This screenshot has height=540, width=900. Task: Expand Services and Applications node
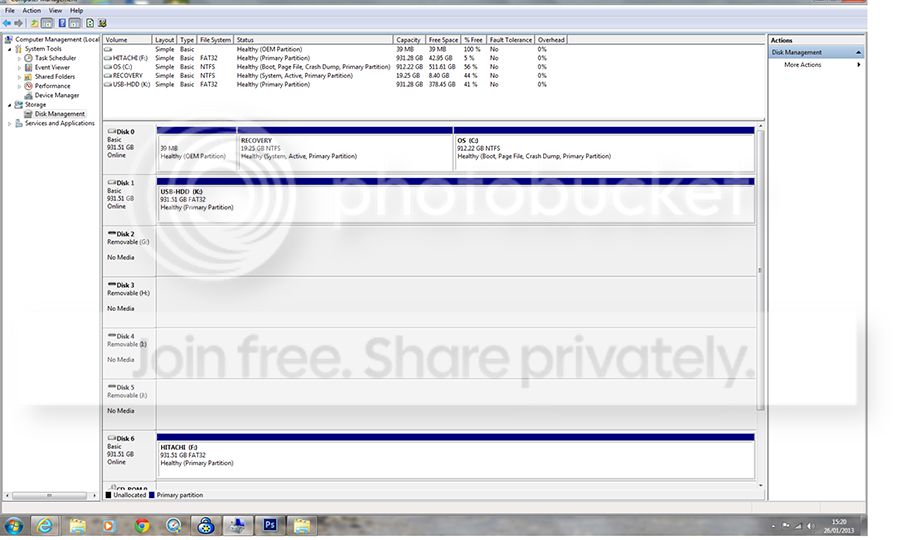pos(9,123)
